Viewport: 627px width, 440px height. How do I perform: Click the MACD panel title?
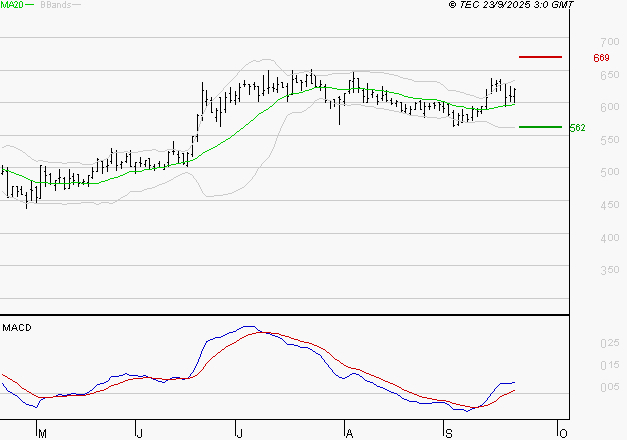[17, 328]
